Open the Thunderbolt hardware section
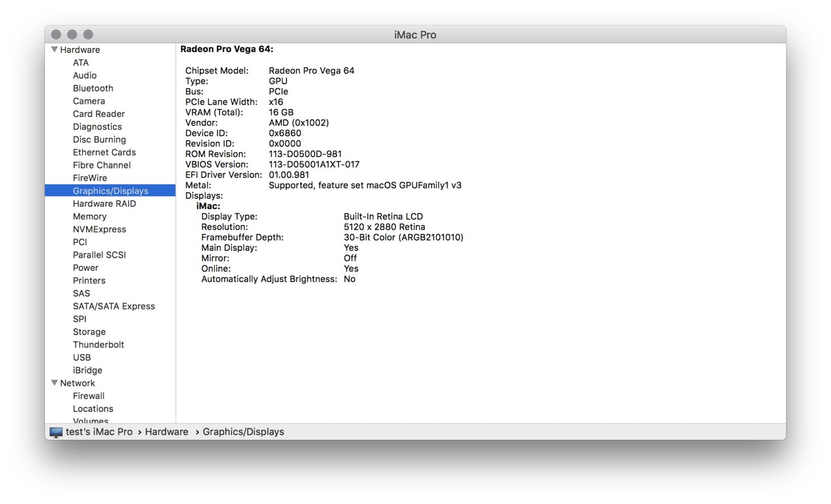This screenshot has width=831, height=504. coord(98,344)
